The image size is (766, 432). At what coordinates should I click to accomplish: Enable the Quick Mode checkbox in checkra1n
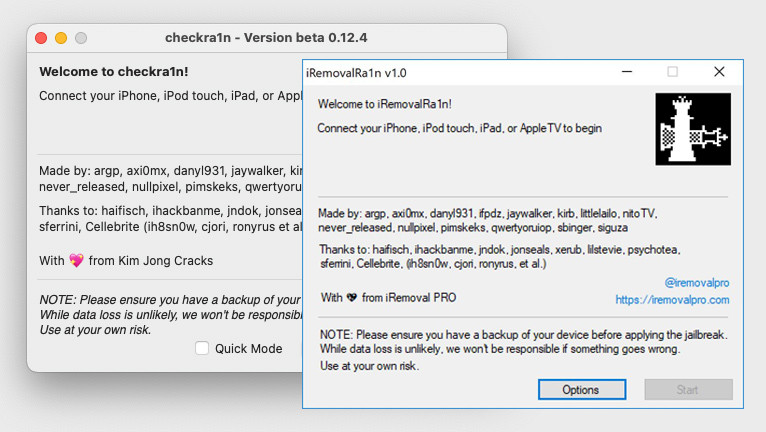202,348
